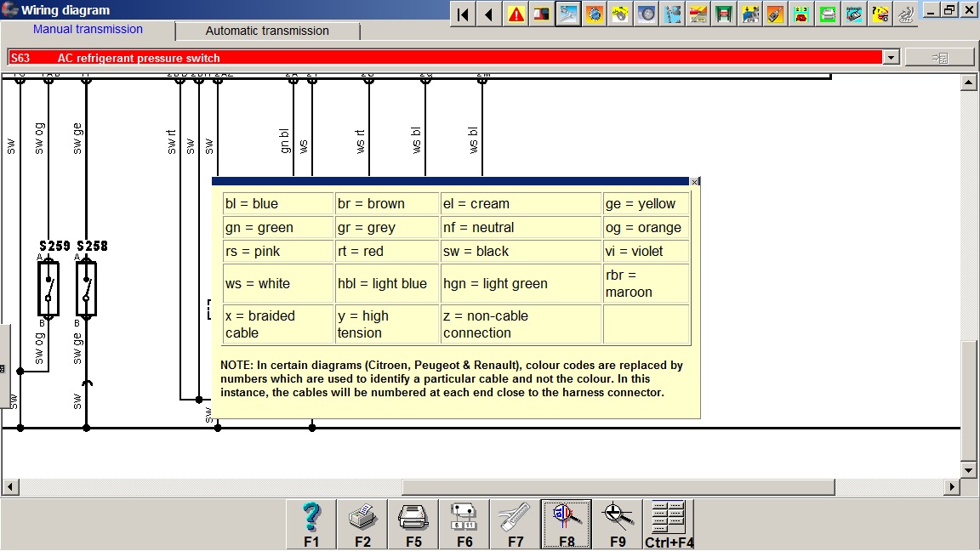This screenshot has width=980, height=551.
Task: Expand the S63 component dropdown arrow
Action: point(892,58)
